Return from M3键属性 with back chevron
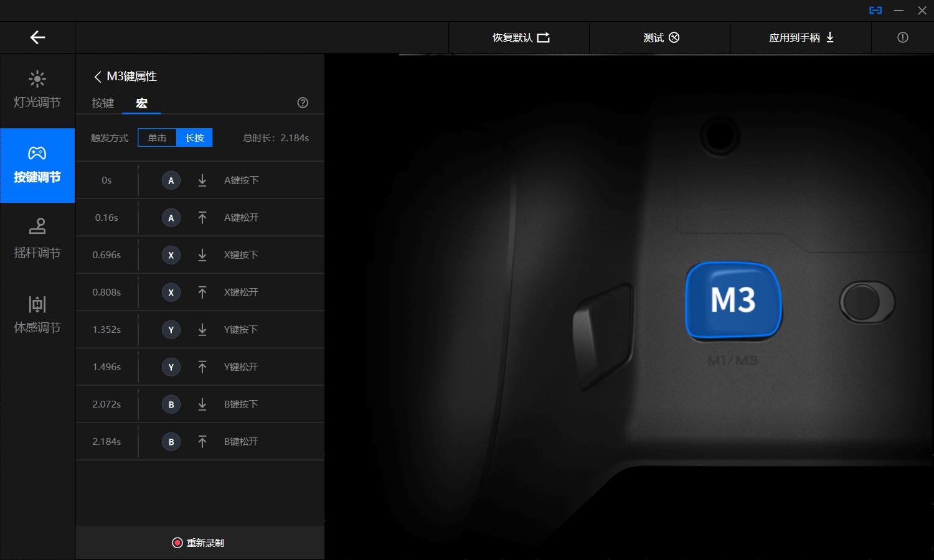 (x=97, y=77)
